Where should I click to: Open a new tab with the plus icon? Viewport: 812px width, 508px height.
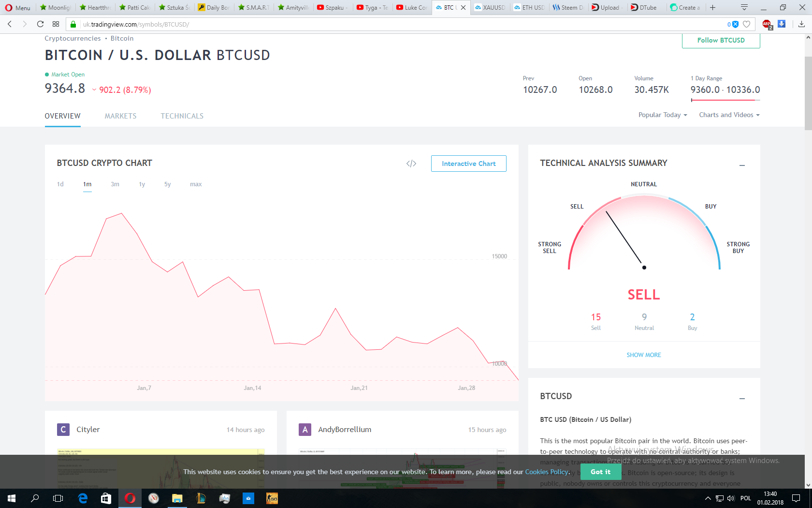pos(712,7)
